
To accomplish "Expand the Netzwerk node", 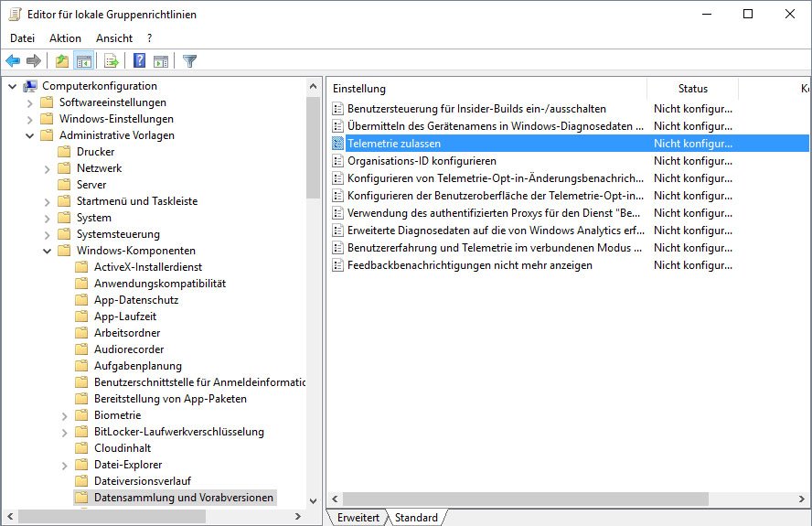I will [x=48, y=169].
